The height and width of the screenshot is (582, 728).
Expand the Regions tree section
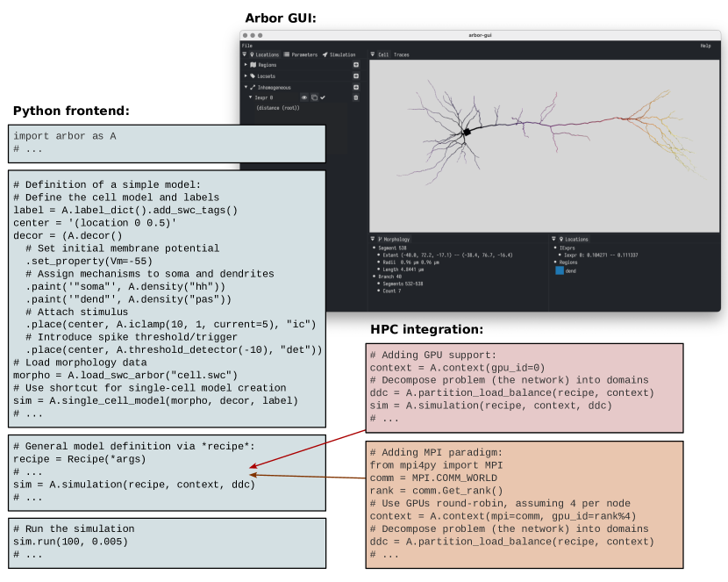point(246,65)
